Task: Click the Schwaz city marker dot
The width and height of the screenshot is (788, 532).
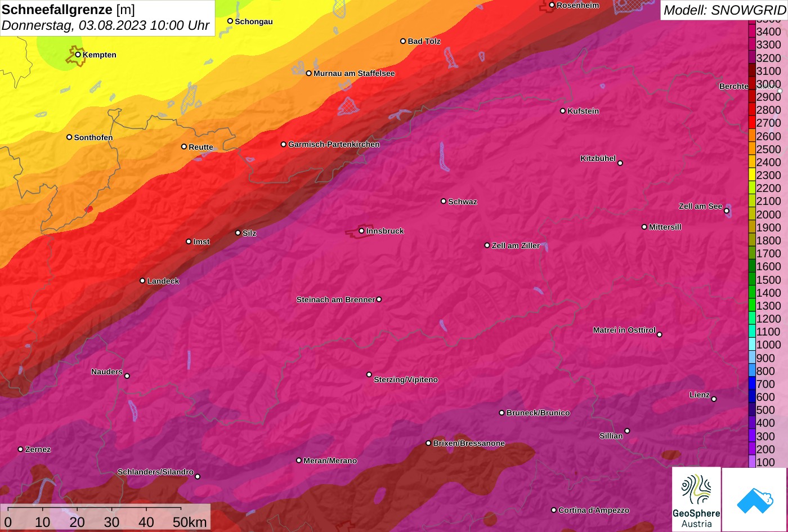Action: (444, 201)
